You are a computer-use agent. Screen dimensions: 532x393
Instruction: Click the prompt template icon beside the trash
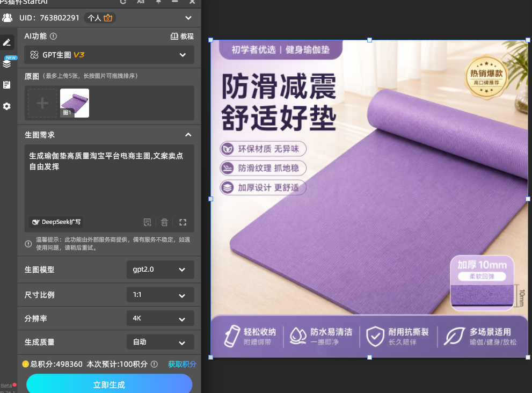(147, 222)
